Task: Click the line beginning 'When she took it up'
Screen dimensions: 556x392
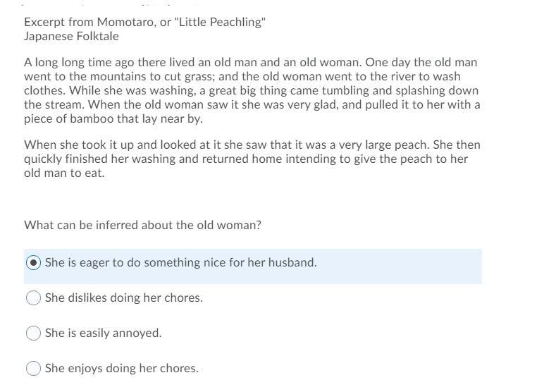Action: tap(252, 145)
